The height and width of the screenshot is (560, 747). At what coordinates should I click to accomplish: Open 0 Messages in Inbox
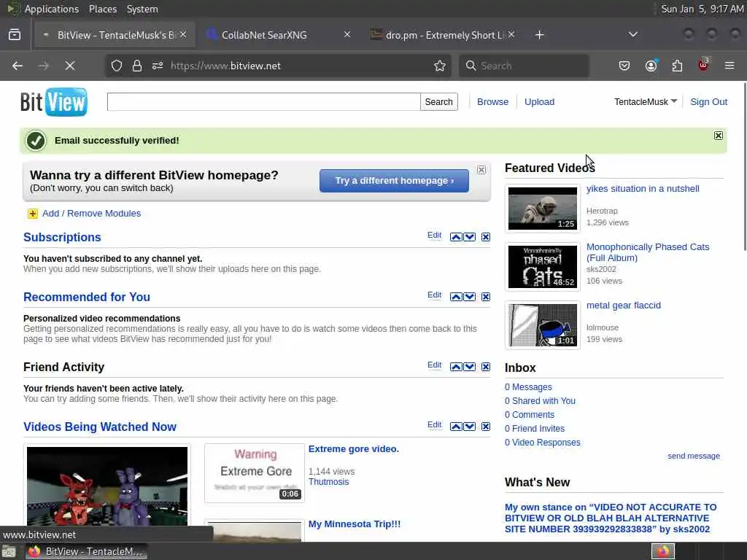click(x=528, y=387)
